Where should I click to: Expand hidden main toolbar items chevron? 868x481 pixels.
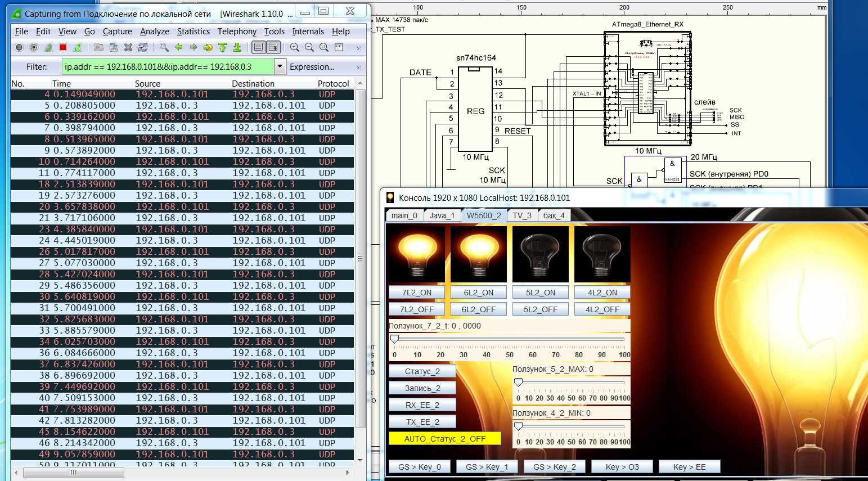(358, 48)
